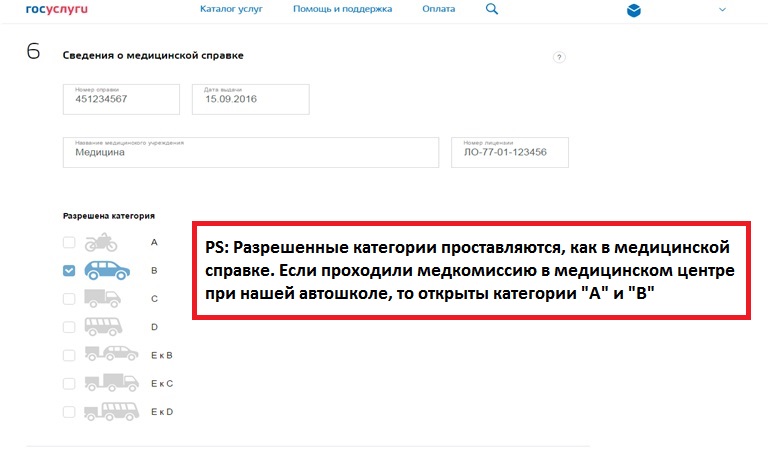Image resolution: width=768 pixels, height=467 pixels.
Task: Click the help question mark icon
Action: pos(559,58)
